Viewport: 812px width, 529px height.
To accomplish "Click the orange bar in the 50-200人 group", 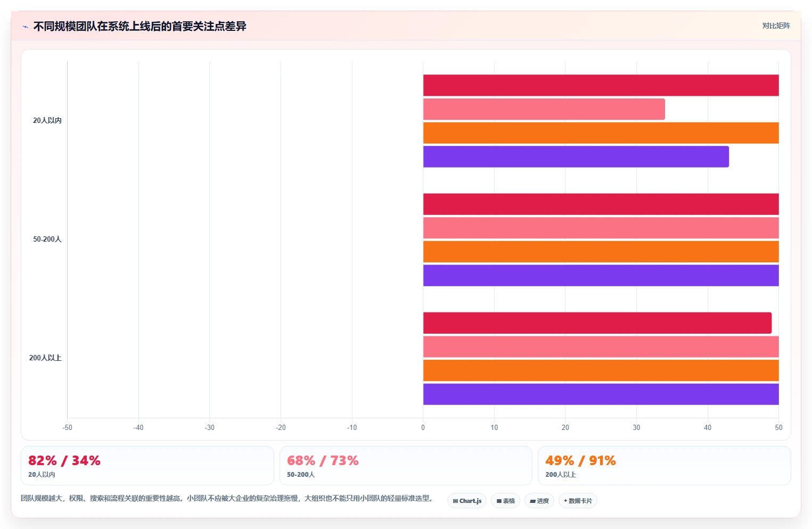I will [x=601, y=252].
